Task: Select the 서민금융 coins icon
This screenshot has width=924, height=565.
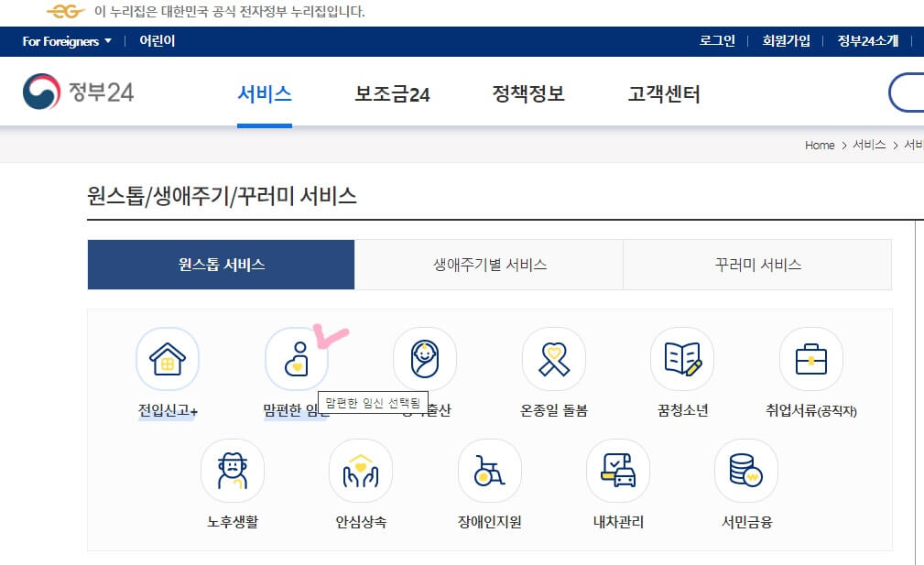Action: (745, 470)
